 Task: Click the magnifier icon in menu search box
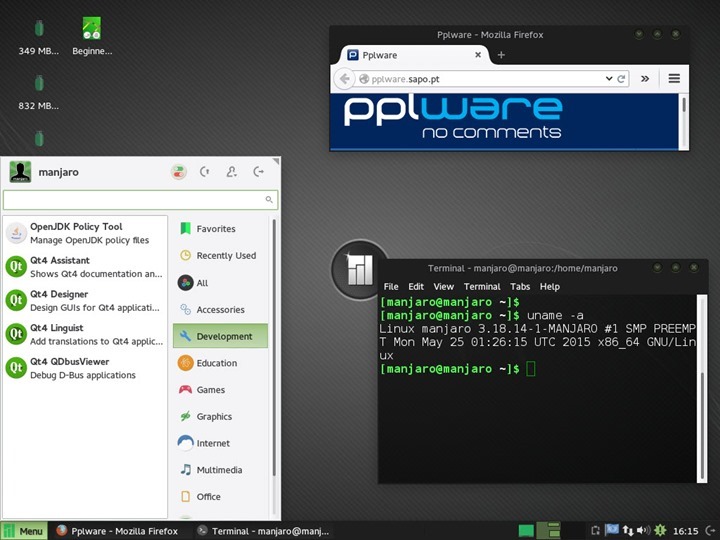[x=269, y=199]
